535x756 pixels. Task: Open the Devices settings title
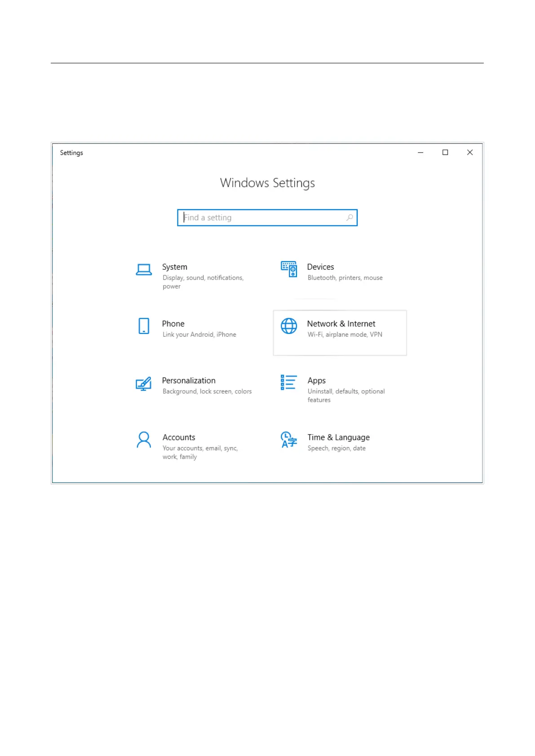[x=320, y=267]
